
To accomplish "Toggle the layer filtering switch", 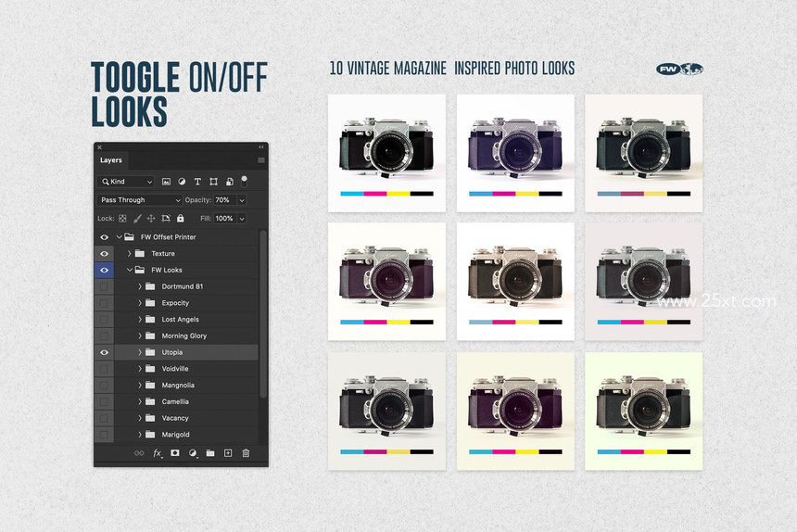I will click(244, 181).
